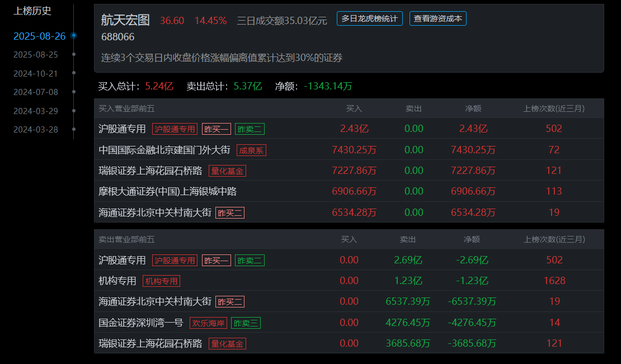Click 昨卖二 tag in sell table
The image size is (621, 364).
(250, 261)
